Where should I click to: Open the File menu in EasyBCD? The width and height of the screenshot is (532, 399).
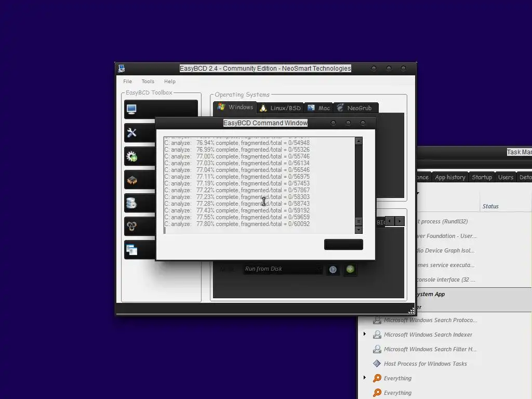point(128,82)
